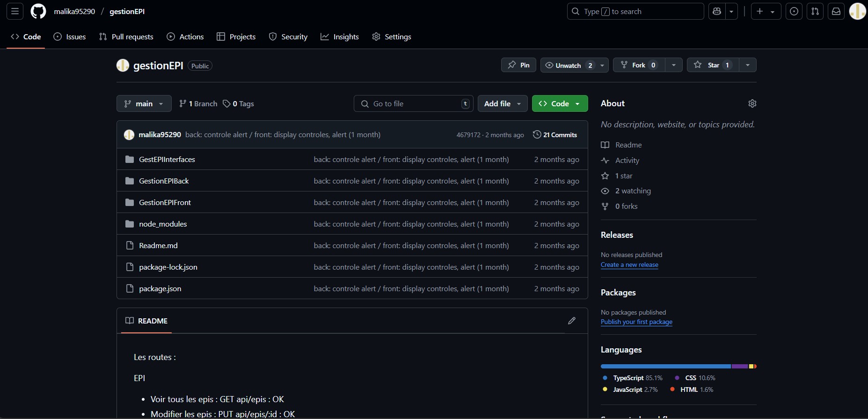Open the GestEPIInterfaces folder
The width and height of the screenshot is (868, 419).
click(167, 159)
